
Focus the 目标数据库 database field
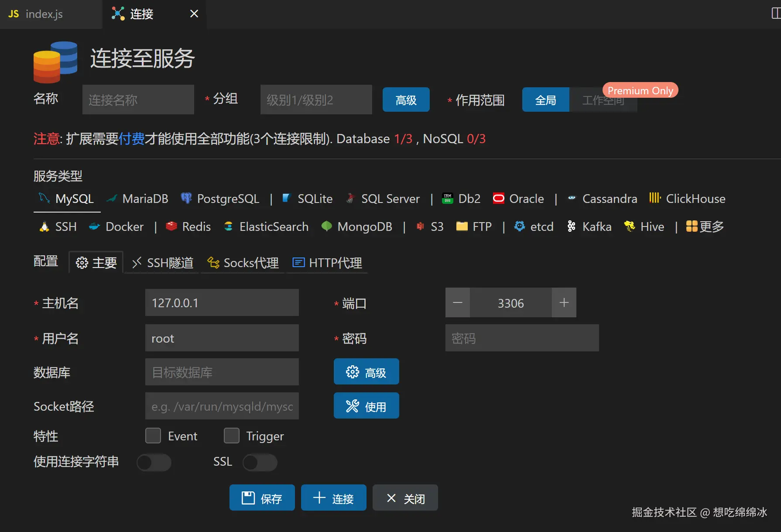222,372
